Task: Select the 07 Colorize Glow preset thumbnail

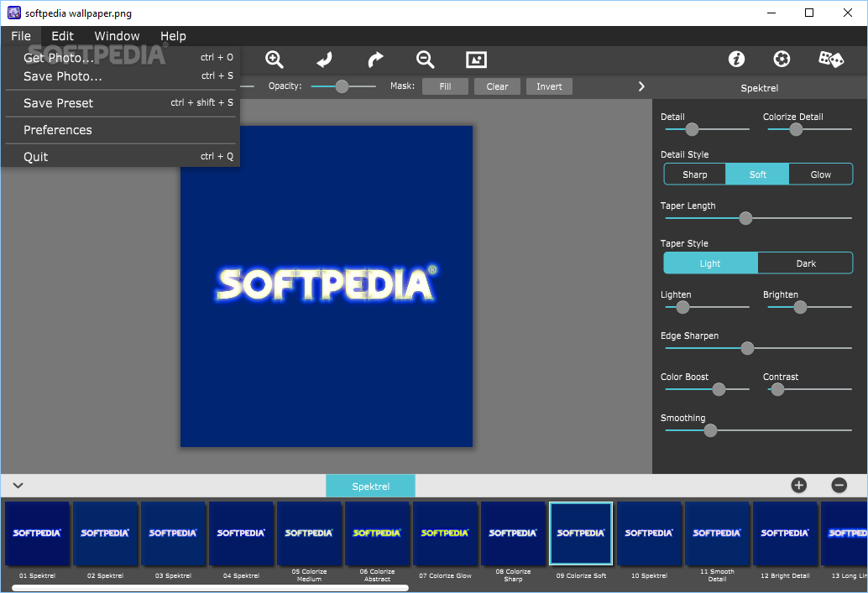Action: [445, 533]
